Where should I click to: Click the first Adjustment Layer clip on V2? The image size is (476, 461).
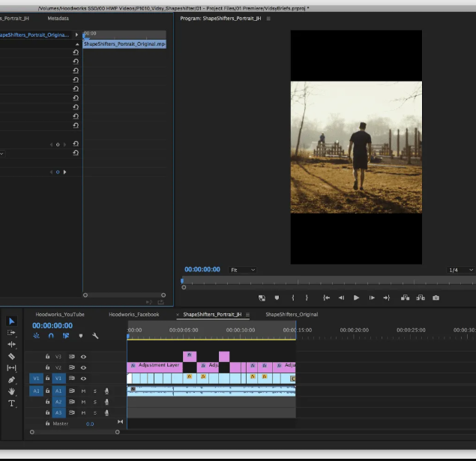(155, 367)
